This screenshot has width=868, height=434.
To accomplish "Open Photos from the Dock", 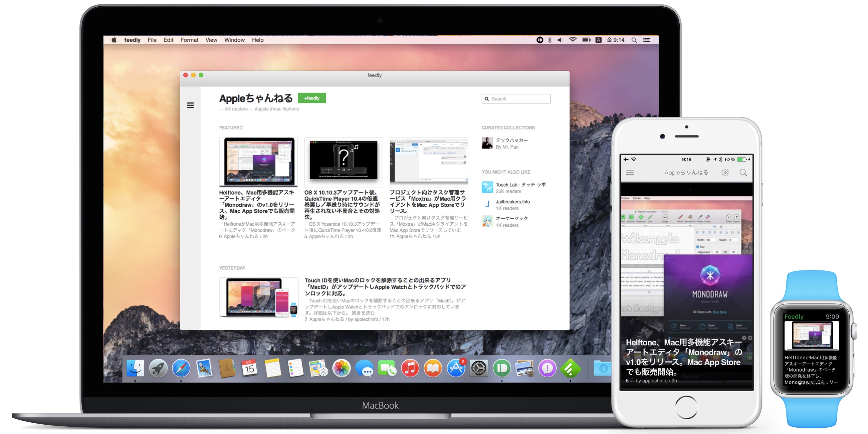I will coord(341,368).
